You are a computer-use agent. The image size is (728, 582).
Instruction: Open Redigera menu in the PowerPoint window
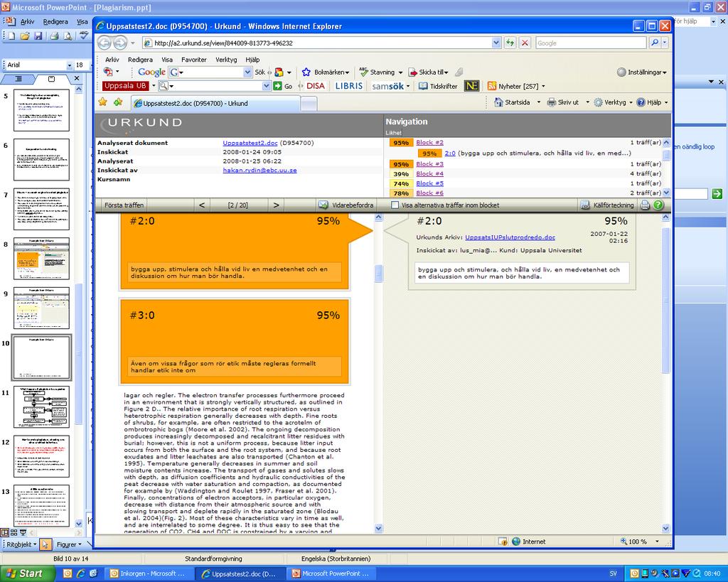click(x=55, y=21)
